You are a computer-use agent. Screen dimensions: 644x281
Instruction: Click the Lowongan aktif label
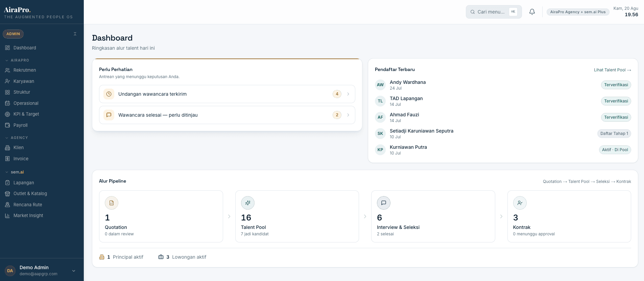point(189,257)
